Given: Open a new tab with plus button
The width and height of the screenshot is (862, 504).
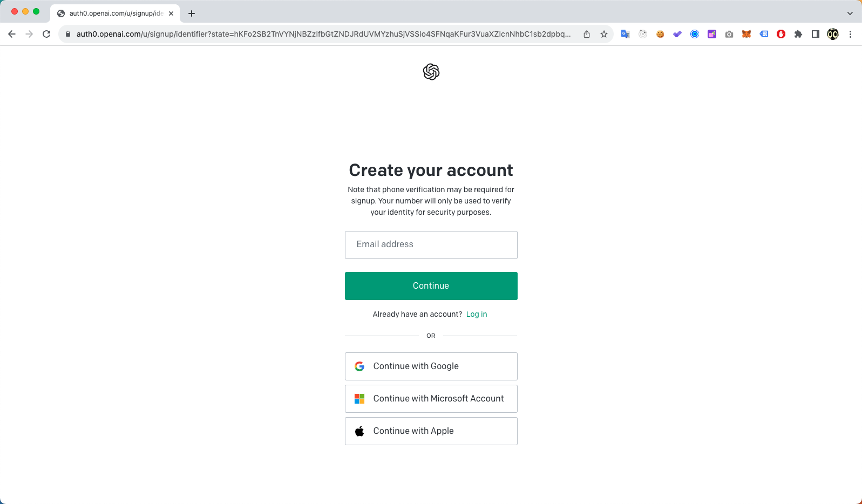Looking at the screenshot, I should pos(192,13).
